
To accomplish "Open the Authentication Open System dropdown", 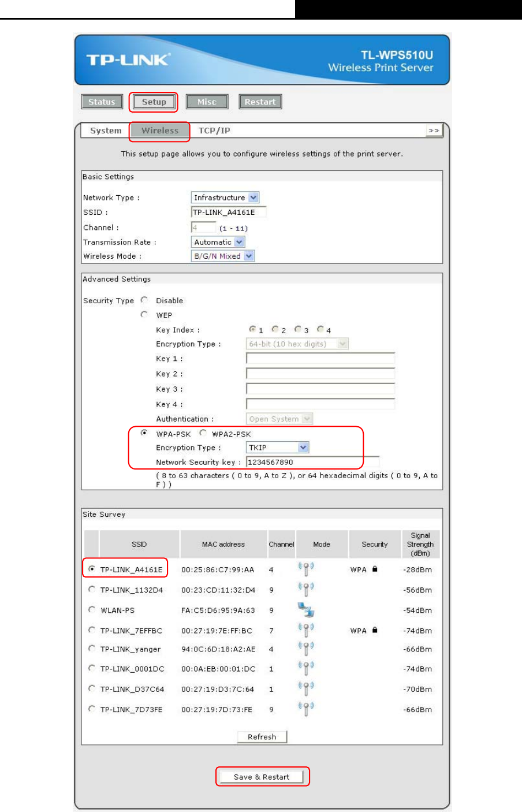I will click(x=279, y=419).
